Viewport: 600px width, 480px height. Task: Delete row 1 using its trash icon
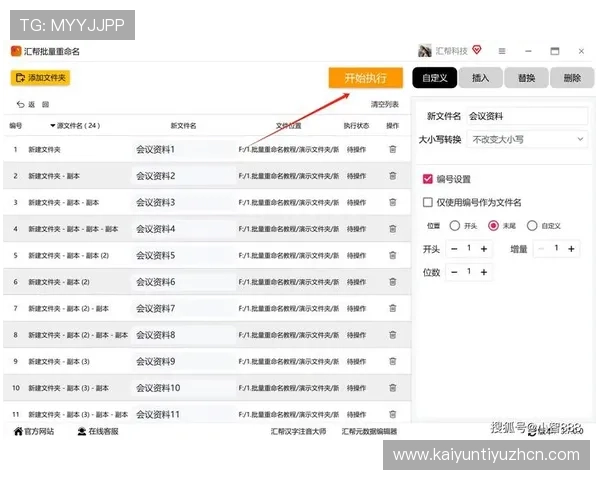tap(392, 149)
